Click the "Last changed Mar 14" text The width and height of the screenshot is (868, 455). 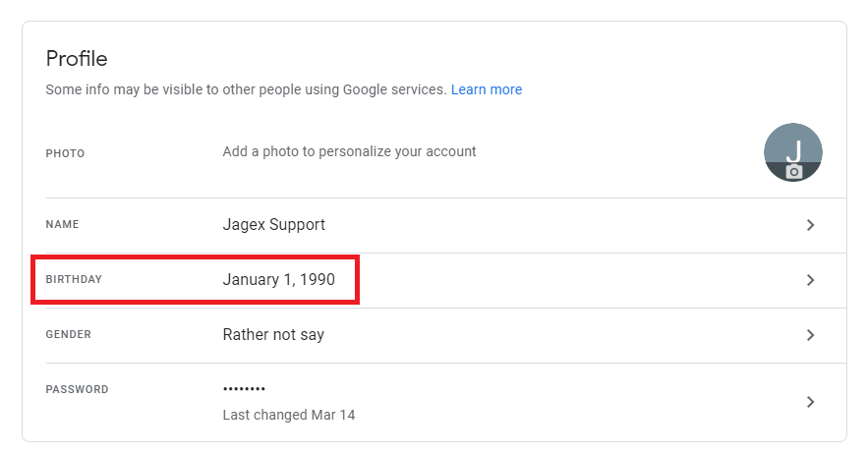click(x=289, y=415)
